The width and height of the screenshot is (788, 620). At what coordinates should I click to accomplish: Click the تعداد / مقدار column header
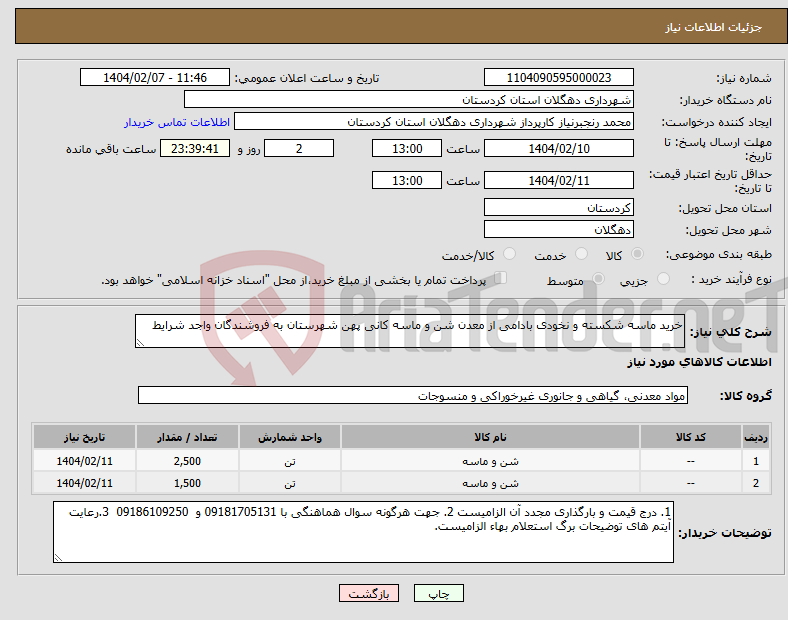coord(187,437)
